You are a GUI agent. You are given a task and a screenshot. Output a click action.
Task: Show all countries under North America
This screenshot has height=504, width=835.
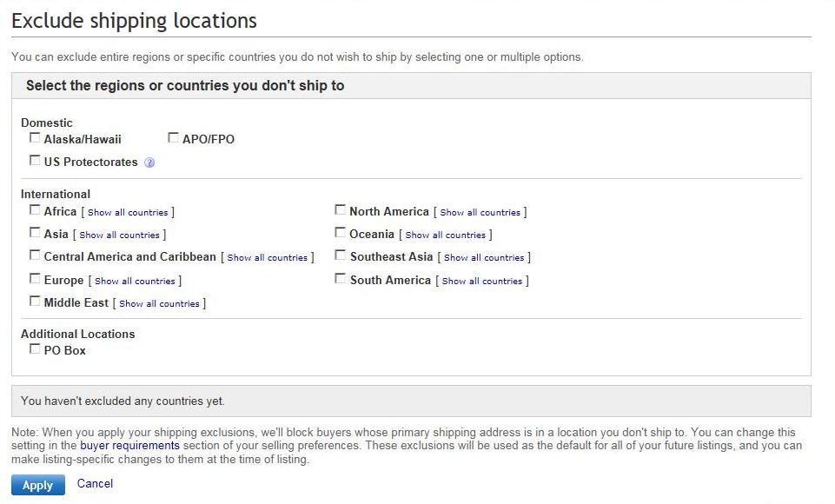coord(480,212)
